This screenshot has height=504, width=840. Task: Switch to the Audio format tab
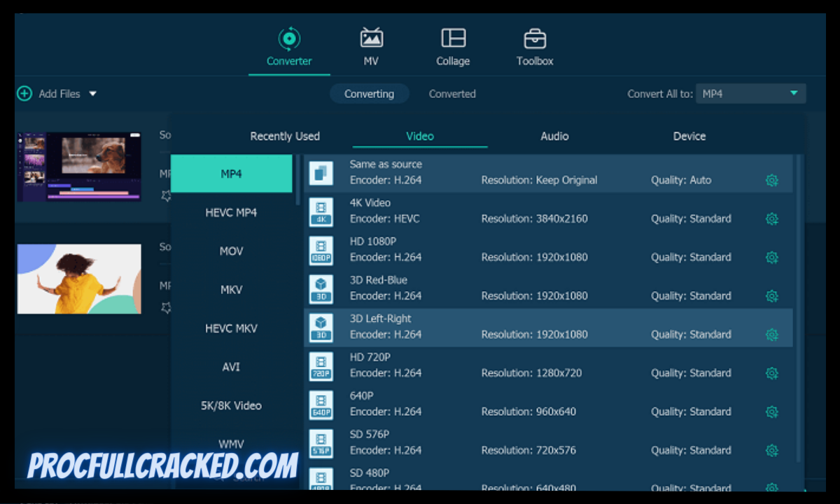tap(554, 136)
